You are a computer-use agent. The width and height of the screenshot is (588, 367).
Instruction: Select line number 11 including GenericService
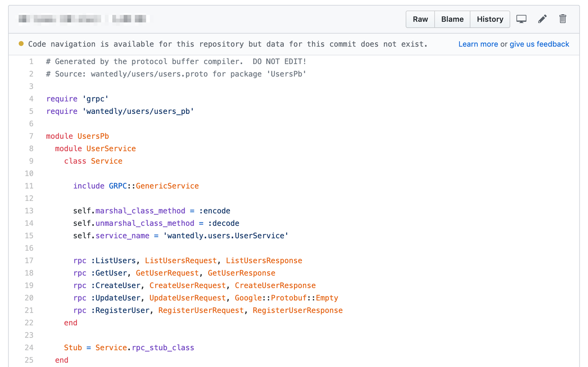coord(29,186)
